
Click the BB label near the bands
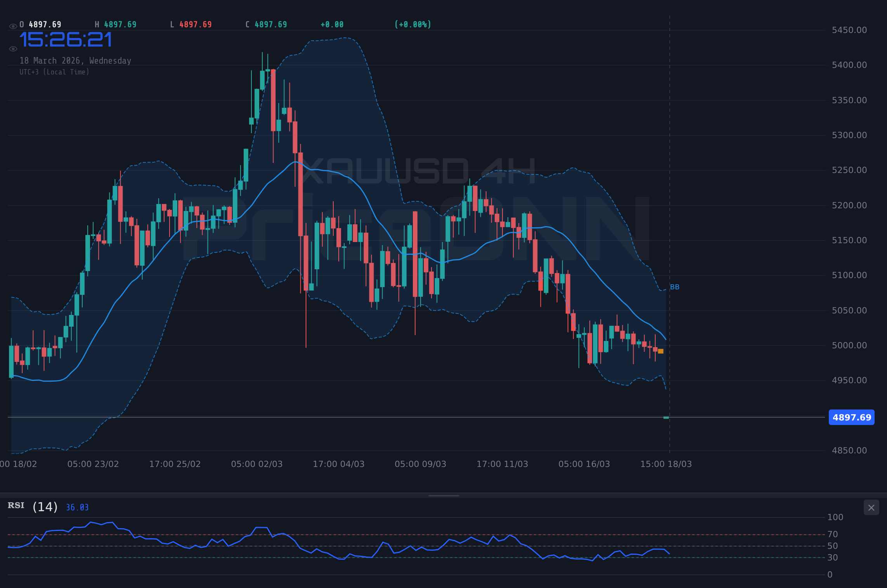pyautogui.click(x=674, y=287)
